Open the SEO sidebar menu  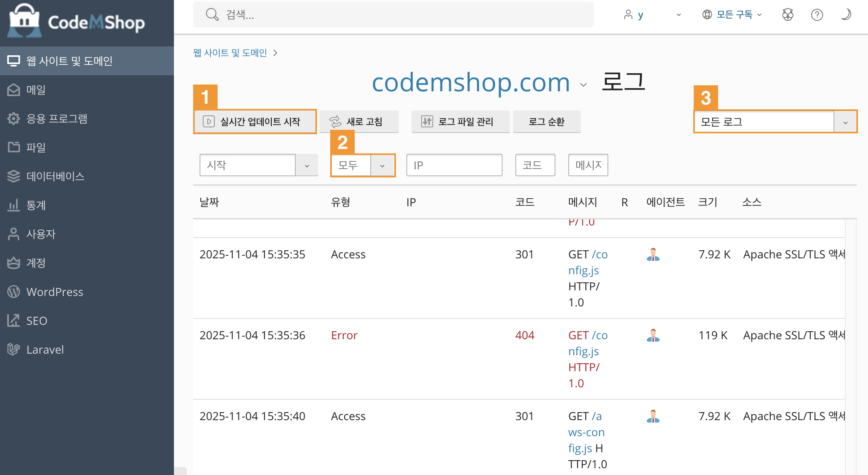[x=36, y=321]
